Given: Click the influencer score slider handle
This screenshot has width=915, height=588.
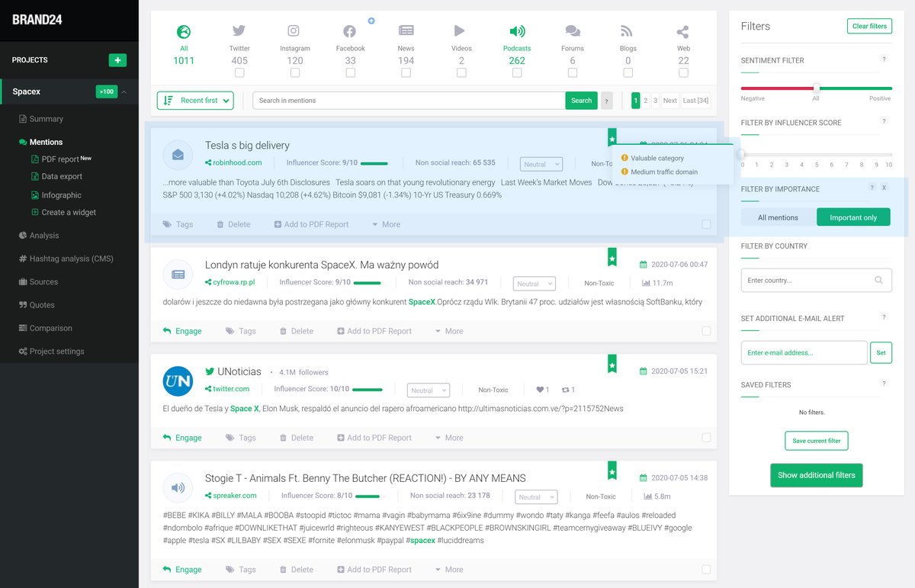Looking at the screenshot, I should [741, 153].
